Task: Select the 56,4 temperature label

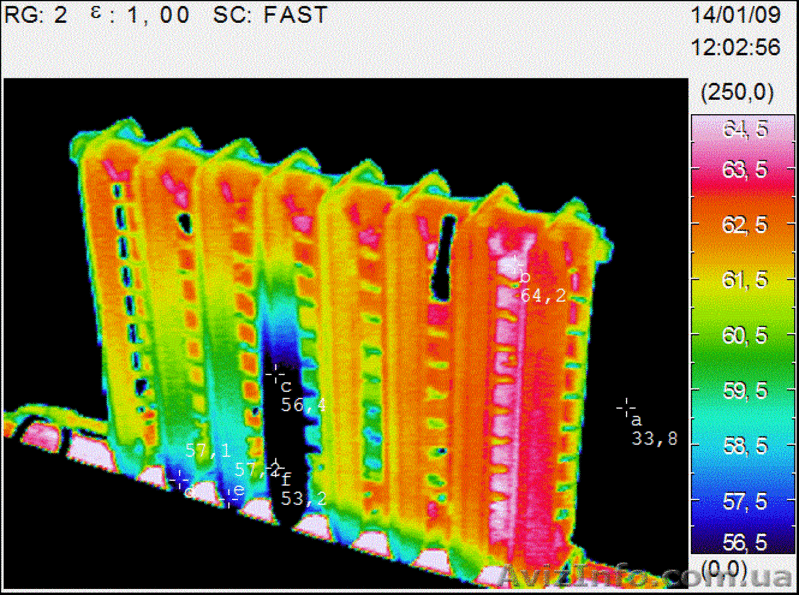Action: coord(303,405)
